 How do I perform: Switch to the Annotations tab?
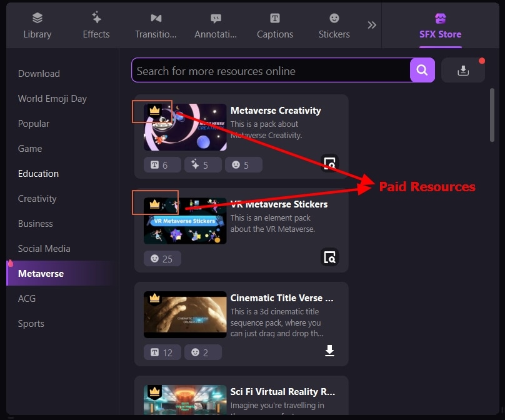click(x=216, y=26)
